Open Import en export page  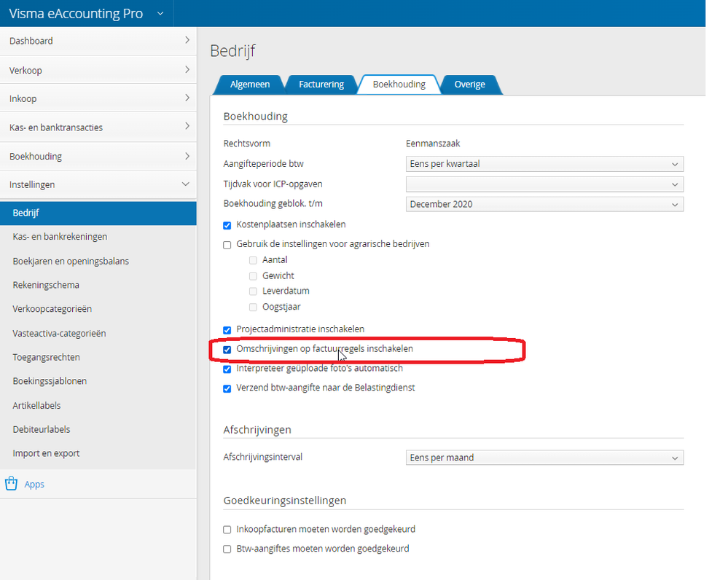click(46, 453)
